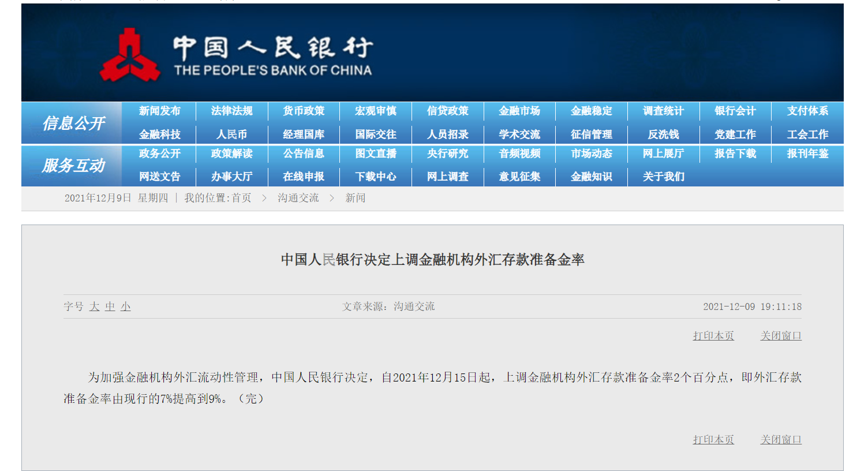Click the article title 中国人民银行决定上调金融机构外汇存款准备金率
Viewport: 868px width, 471px height.
tap(433, 260)
